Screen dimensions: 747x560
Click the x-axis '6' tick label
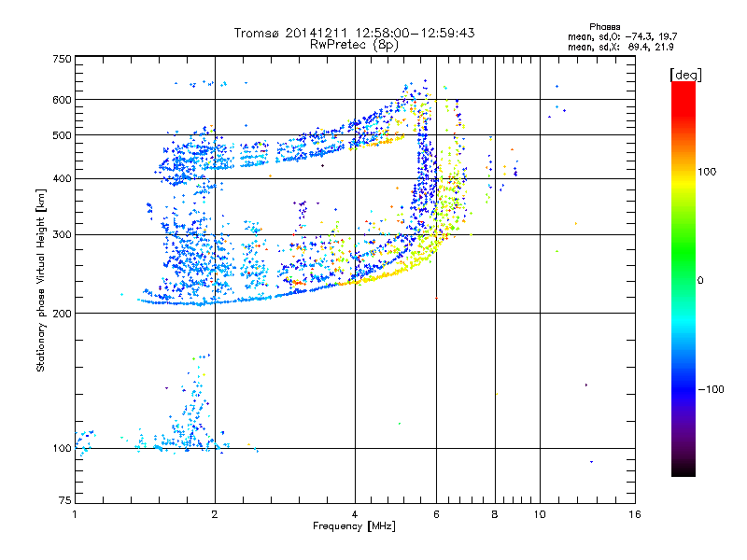(436, 514)
